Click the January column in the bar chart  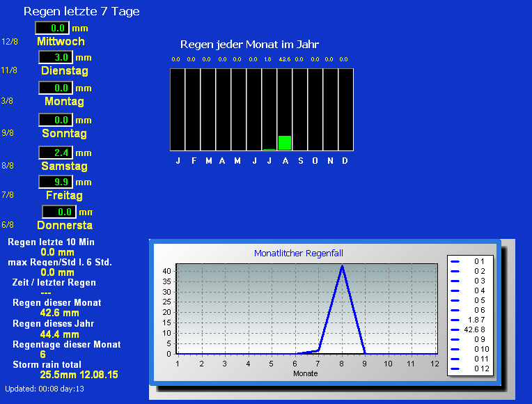coord(178,109)
